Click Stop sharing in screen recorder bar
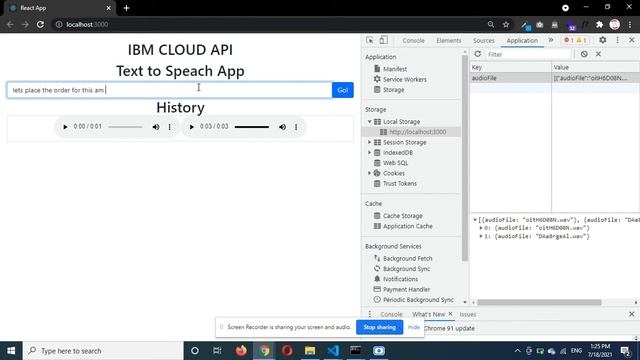640x360 pixels. (380, 327)
